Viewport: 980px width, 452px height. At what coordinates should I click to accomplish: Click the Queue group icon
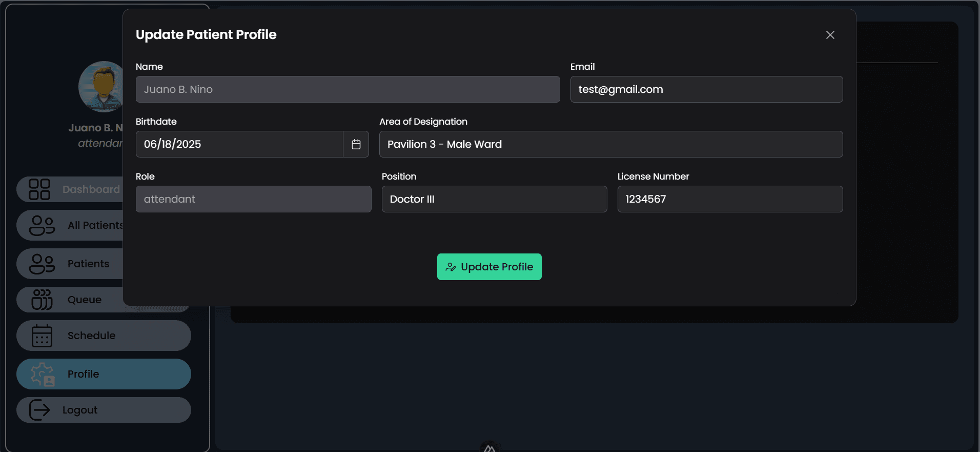42,300
